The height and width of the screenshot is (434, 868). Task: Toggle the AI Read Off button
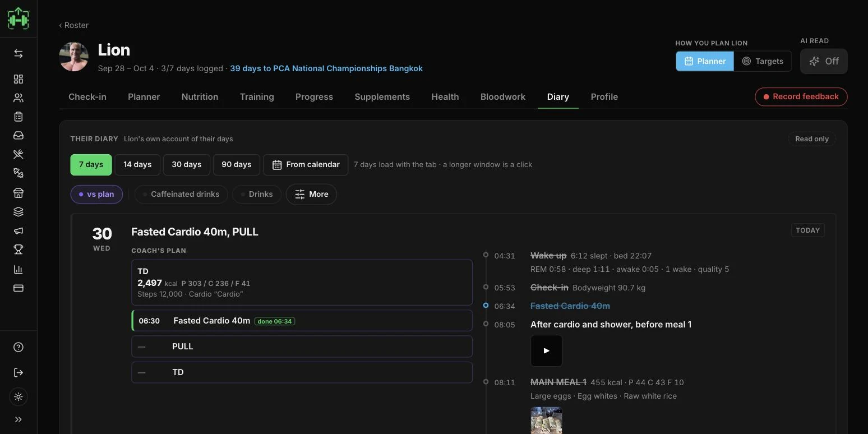[x=824, y=61]
